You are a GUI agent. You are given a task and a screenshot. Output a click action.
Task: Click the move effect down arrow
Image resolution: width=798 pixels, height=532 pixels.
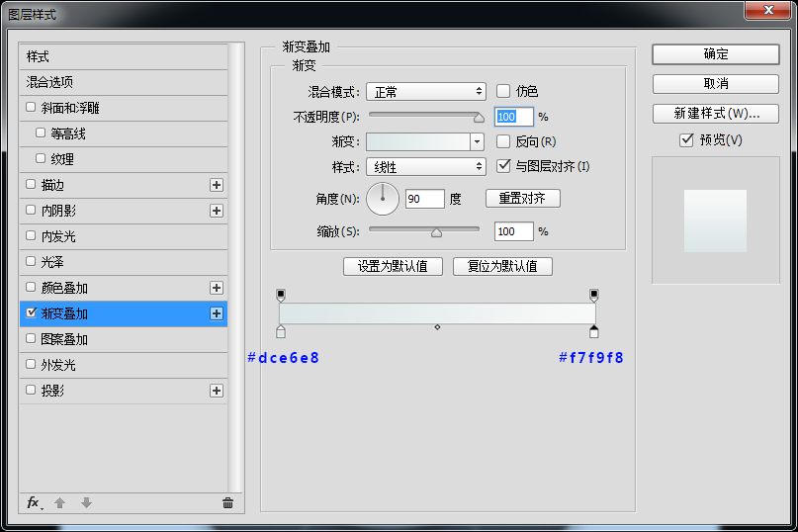tap(86, 502)
